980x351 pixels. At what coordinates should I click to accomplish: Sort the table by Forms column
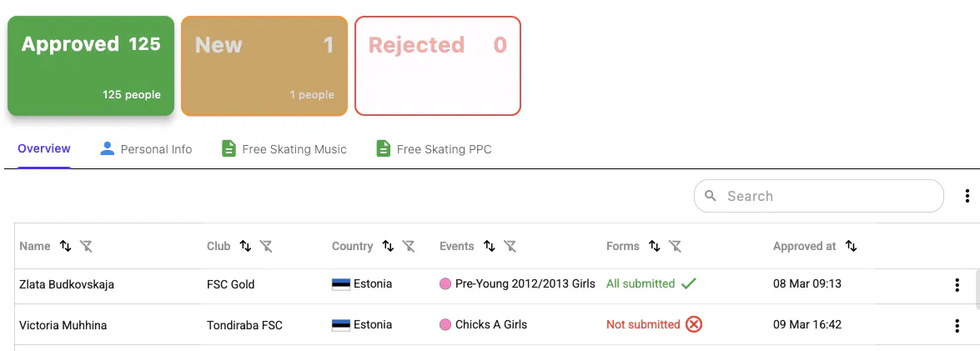[x=655, y=246]
